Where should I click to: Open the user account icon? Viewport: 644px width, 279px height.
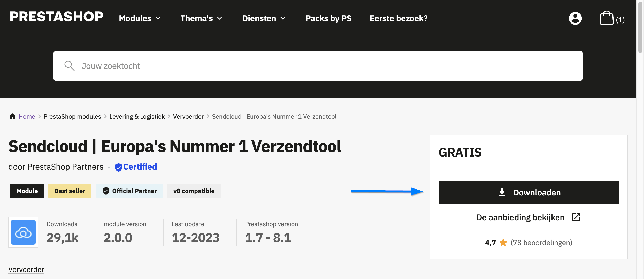[x=575, y=18]
